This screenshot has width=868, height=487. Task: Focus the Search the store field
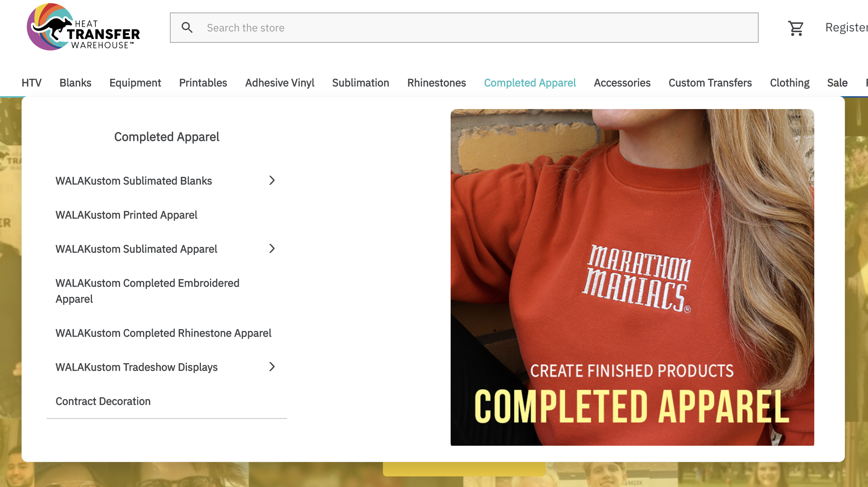click(x=464, y=28)
